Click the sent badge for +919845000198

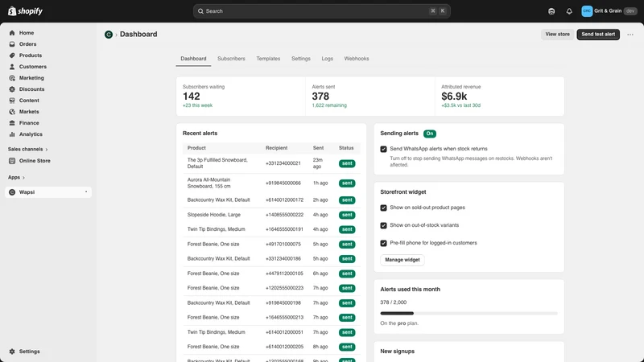coord(347,303)
